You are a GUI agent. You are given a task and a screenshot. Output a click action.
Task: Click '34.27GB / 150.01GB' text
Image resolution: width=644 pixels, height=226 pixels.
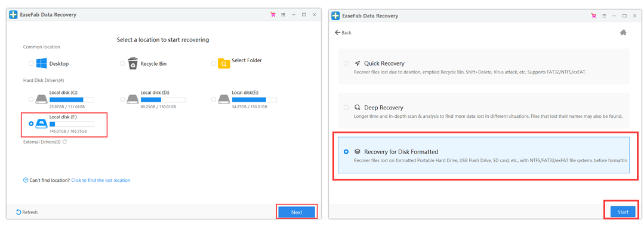250,106
